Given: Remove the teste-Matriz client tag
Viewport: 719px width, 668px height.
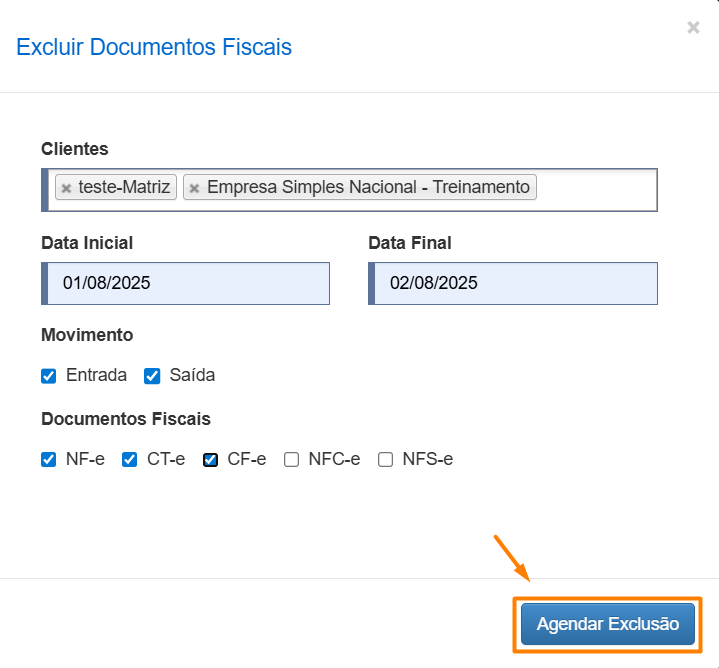Looking at the screenshot, I should (66, 188).
